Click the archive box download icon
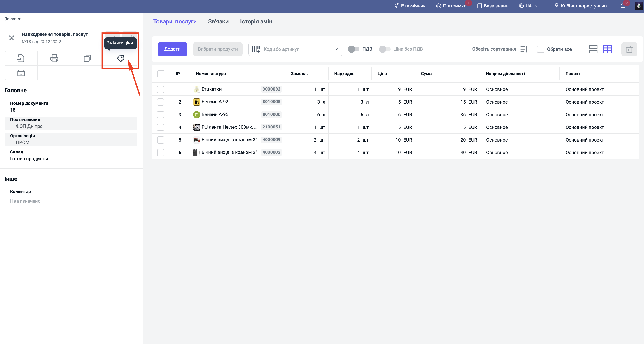The image size is (644, 344). 21,73
